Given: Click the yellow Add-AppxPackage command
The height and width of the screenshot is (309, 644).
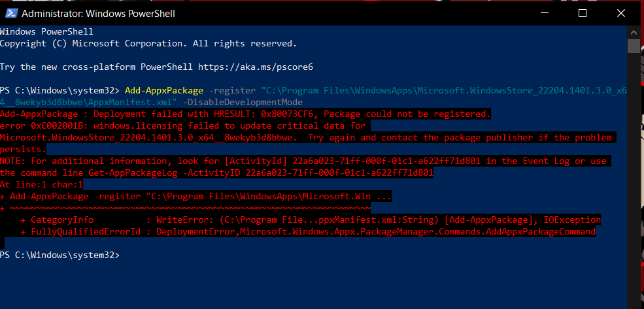Looking at the screenshot, I should [x=164, y=90].
